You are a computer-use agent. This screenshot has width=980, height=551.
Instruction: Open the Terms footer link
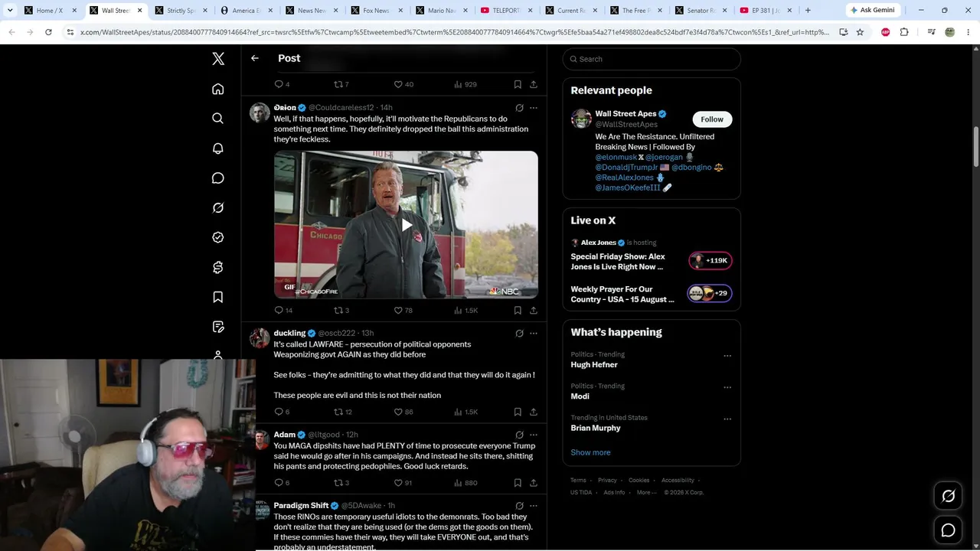click(578, 481)
